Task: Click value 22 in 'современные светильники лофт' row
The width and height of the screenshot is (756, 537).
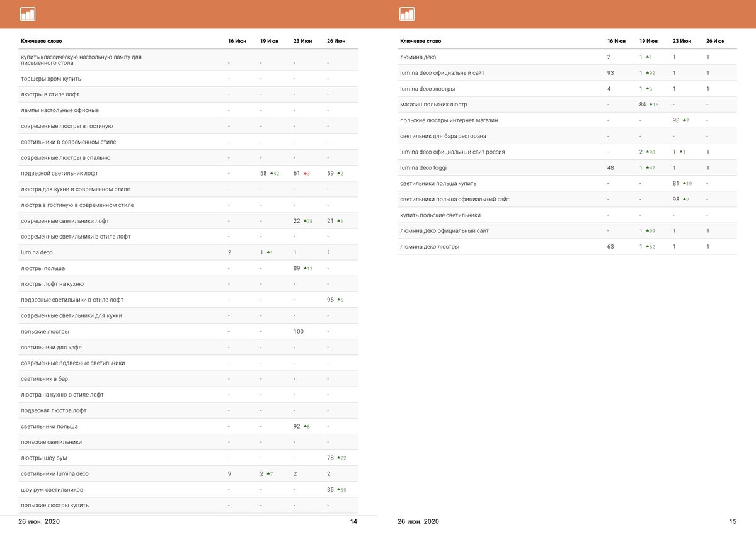Action: pyautogui.click(x=297, y=221)
